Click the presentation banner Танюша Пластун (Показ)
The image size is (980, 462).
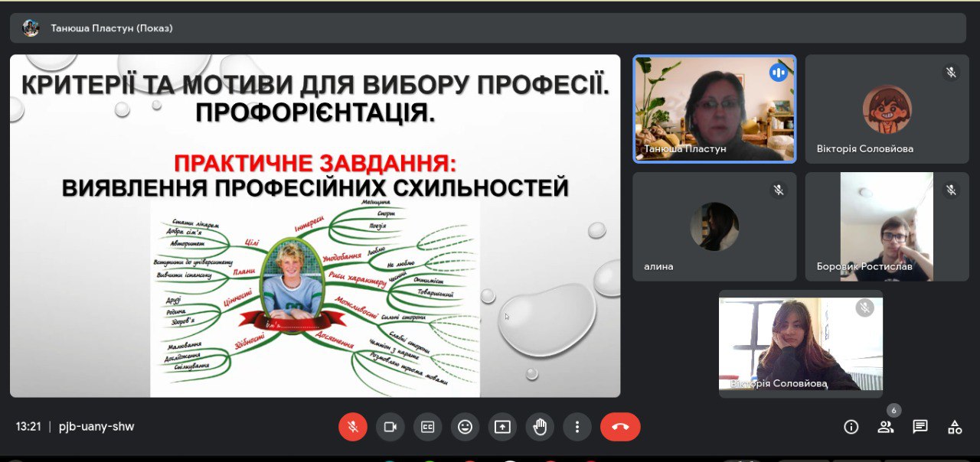(112, 28)
